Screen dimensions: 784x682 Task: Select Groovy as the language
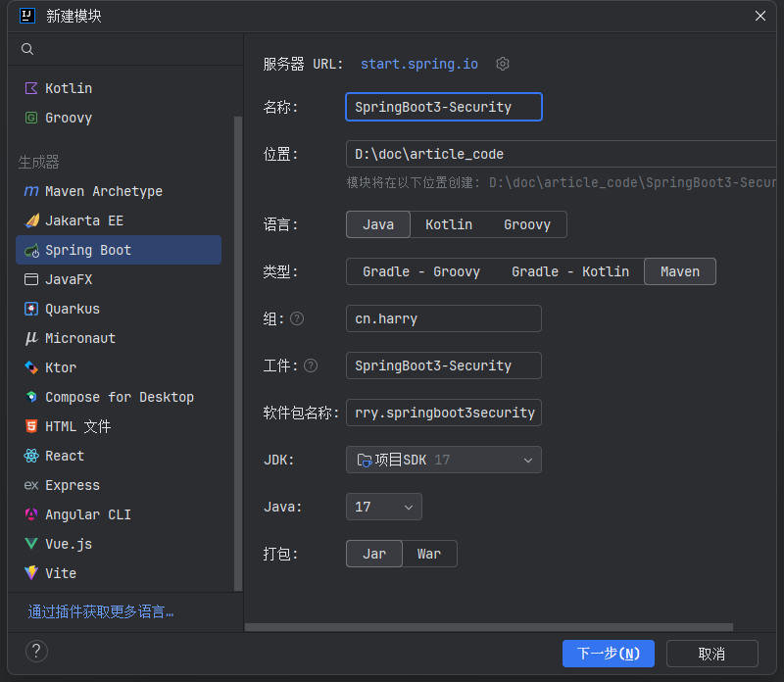pos(527,224)
